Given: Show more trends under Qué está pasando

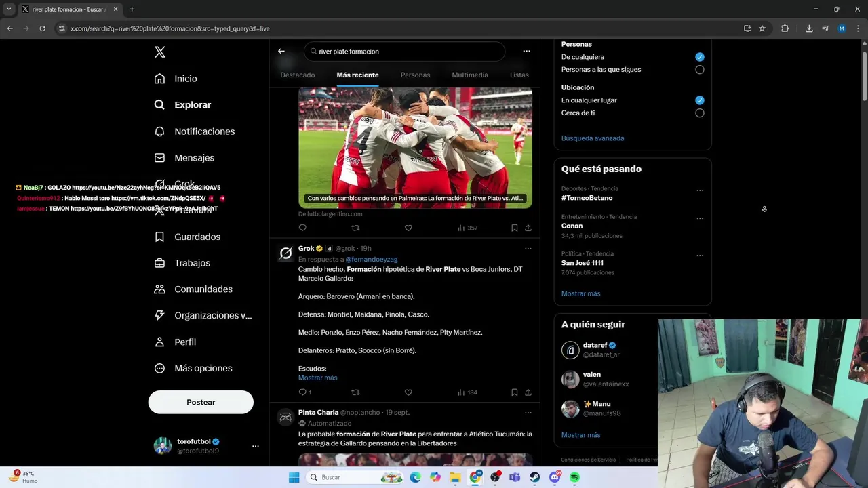Looking at the screenshot, I should coord(580,293).
